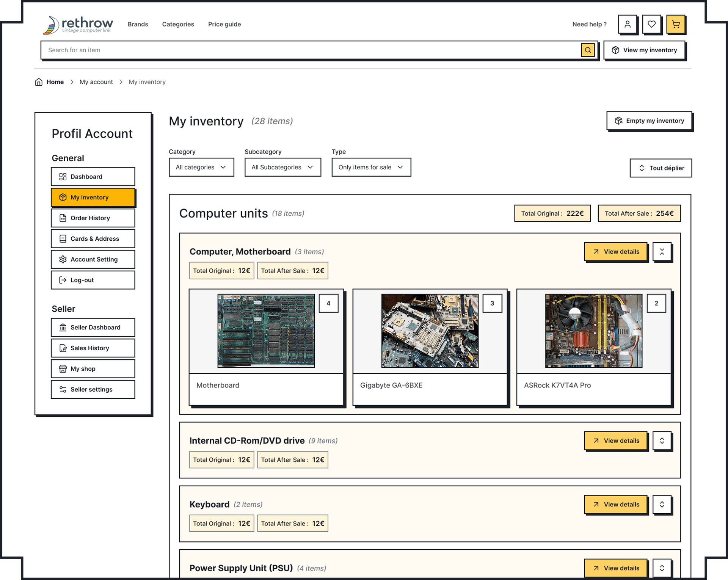Click Tout déplier button
The height and width of the screenshot is (580, 728).
coord(661,168)
